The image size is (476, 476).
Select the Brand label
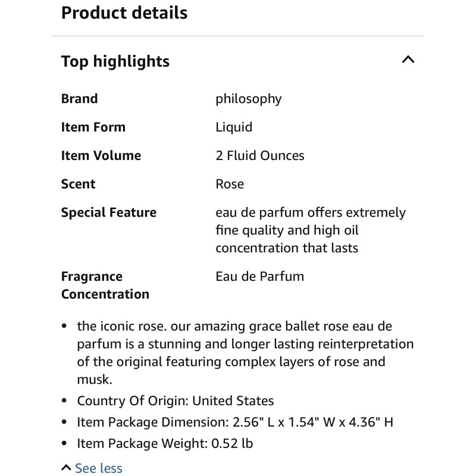79,99
